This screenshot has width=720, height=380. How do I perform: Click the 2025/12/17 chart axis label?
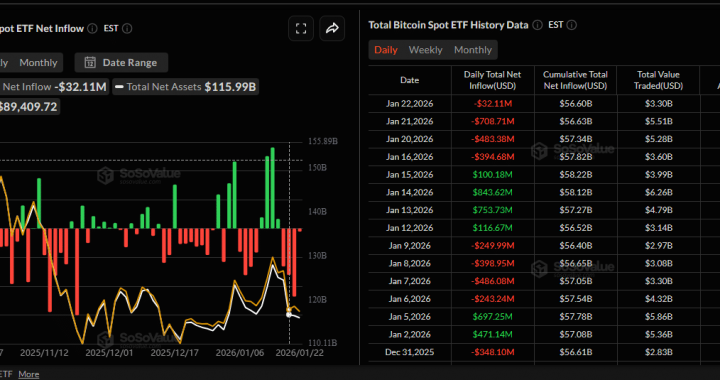point(173,353)
